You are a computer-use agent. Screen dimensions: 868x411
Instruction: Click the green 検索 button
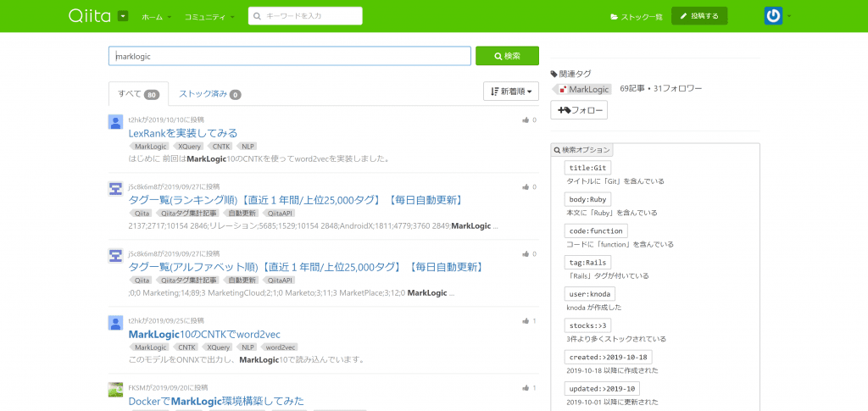[507, 56]
